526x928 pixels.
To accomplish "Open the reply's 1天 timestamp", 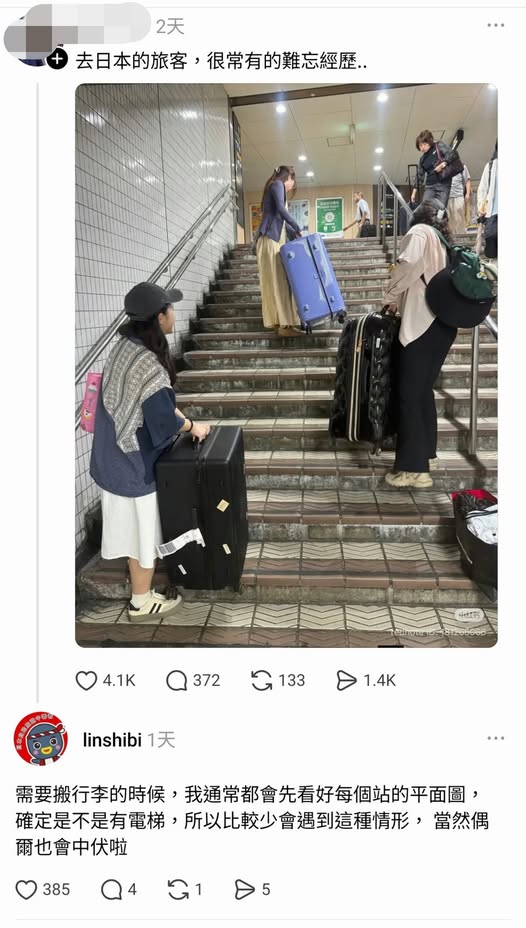I will (x=161, y=740).
